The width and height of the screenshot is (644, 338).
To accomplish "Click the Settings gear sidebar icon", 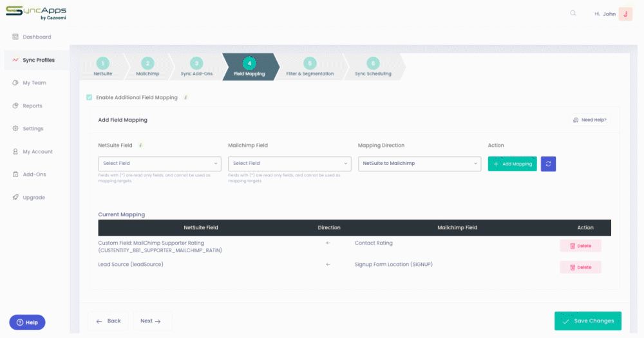I will (x=15, y=129).
